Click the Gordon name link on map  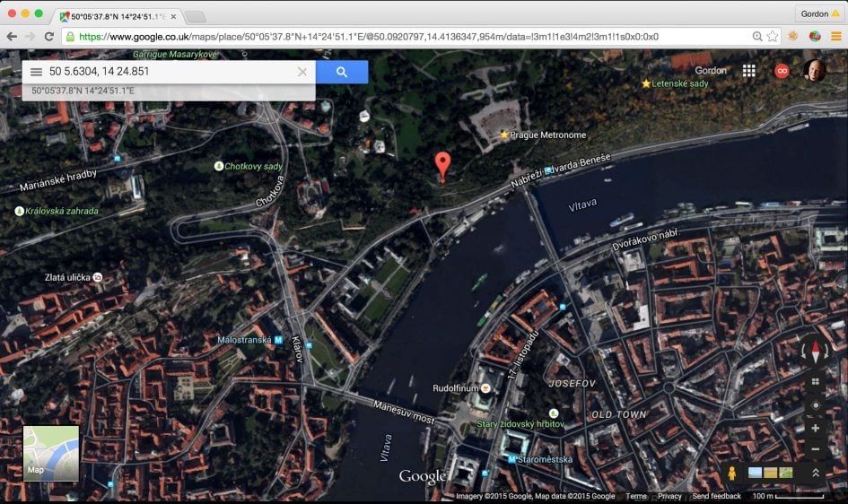tap(711, 70)
